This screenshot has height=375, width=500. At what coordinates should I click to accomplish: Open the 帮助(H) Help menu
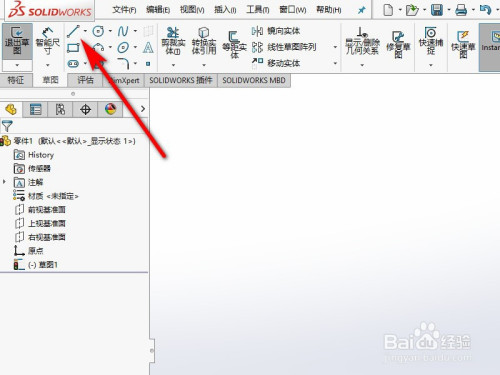point(329,10)
